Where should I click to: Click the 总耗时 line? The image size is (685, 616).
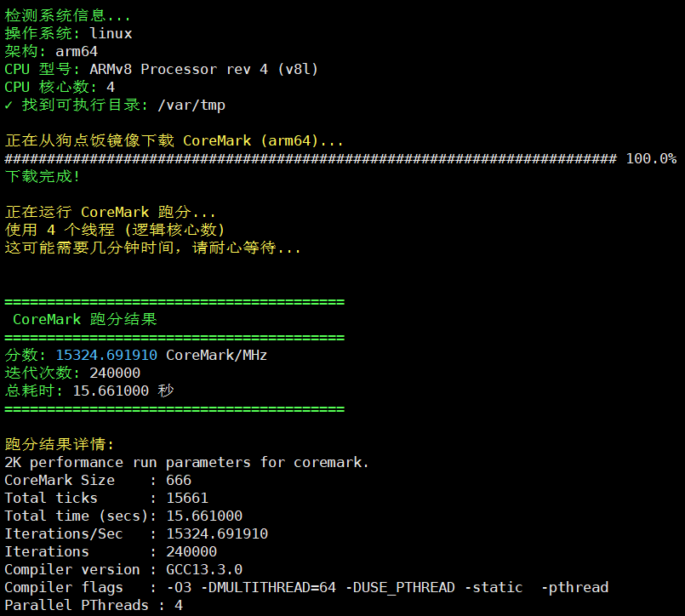coord(89,391)
